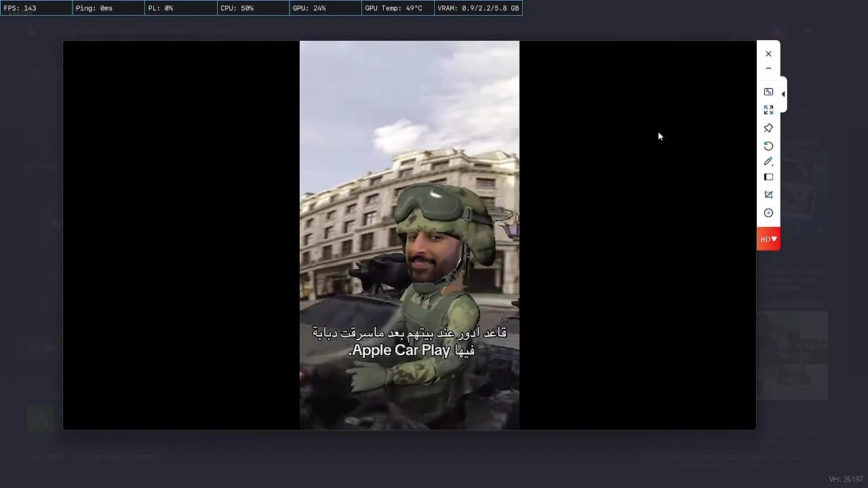The width and height of the screenshot is (868, 488).
Task: Rotate the image with the circular arrow
Action: click(768, 145)
